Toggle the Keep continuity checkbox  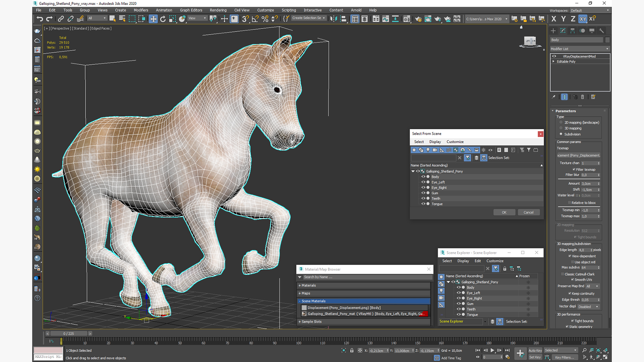[x=570, y=293]
